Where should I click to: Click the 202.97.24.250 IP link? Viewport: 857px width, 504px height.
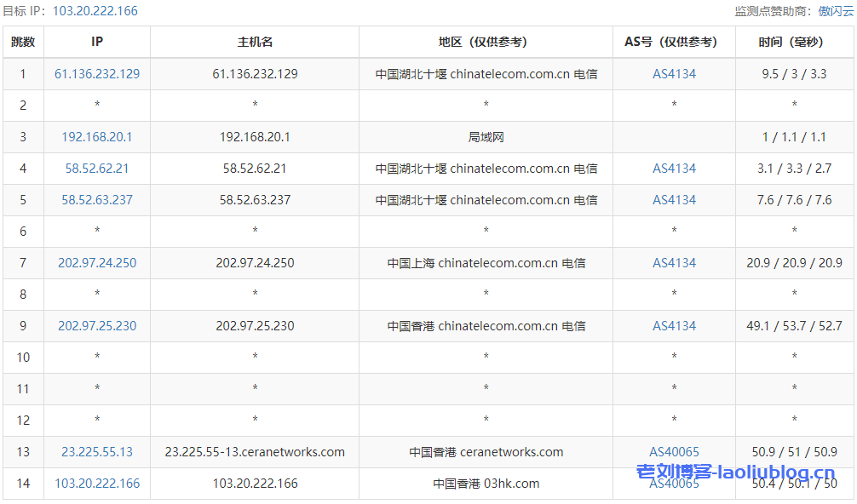pyautogui.click(x=97, y=263)
